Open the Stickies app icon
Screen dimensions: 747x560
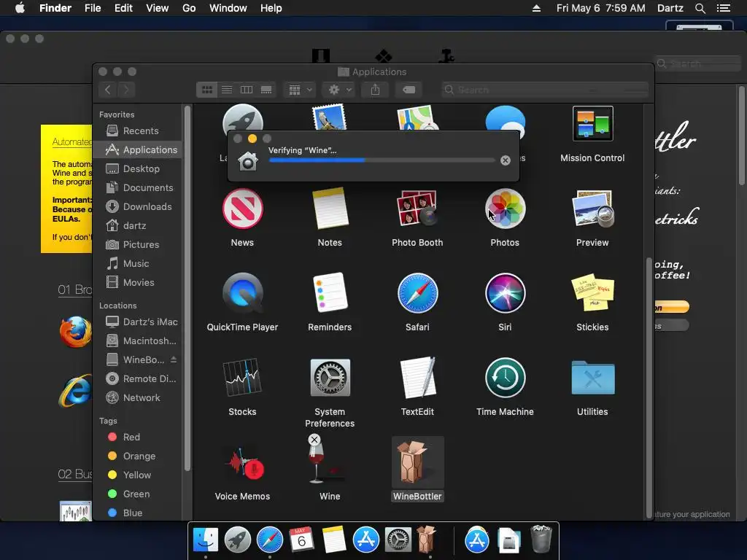coord(592,293)
